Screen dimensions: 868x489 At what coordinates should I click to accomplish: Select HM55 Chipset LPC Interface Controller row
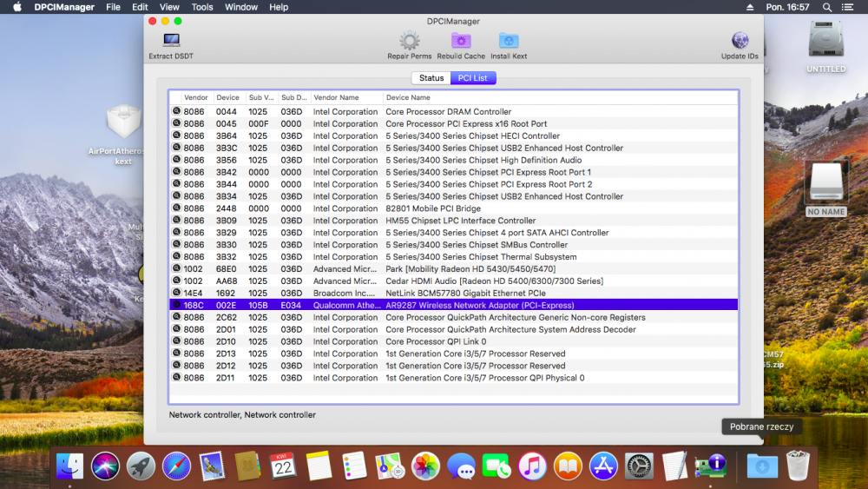[453, 221]
